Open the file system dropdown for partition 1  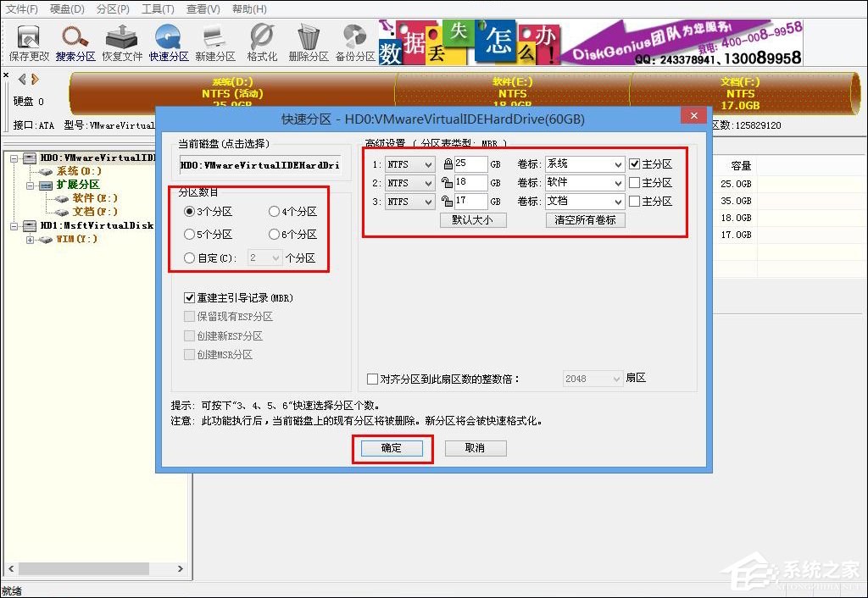409,163
